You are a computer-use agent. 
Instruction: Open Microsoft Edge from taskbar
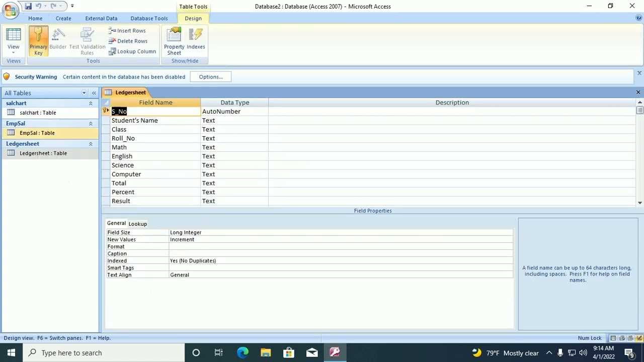click(x=243, y=353)
